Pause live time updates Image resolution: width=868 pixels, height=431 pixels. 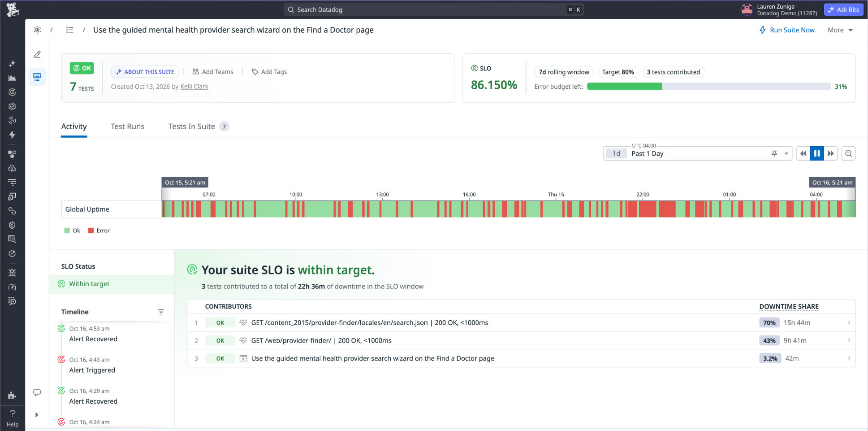click(817, 153)
